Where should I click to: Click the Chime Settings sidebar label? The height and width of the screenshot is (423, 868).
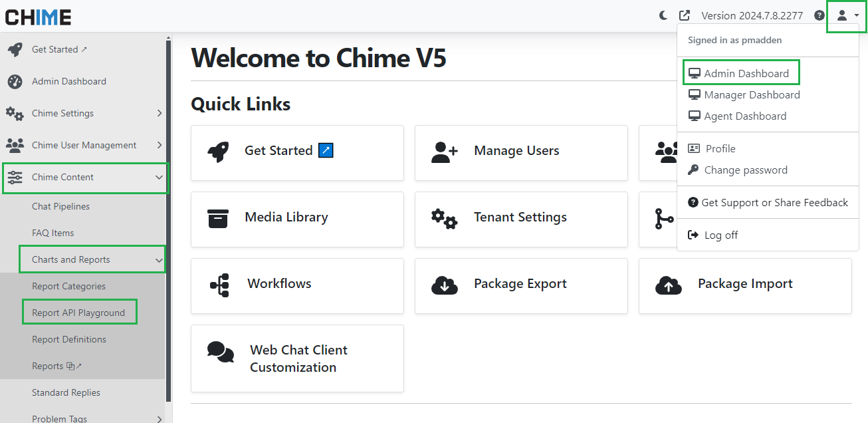(62, 113)
